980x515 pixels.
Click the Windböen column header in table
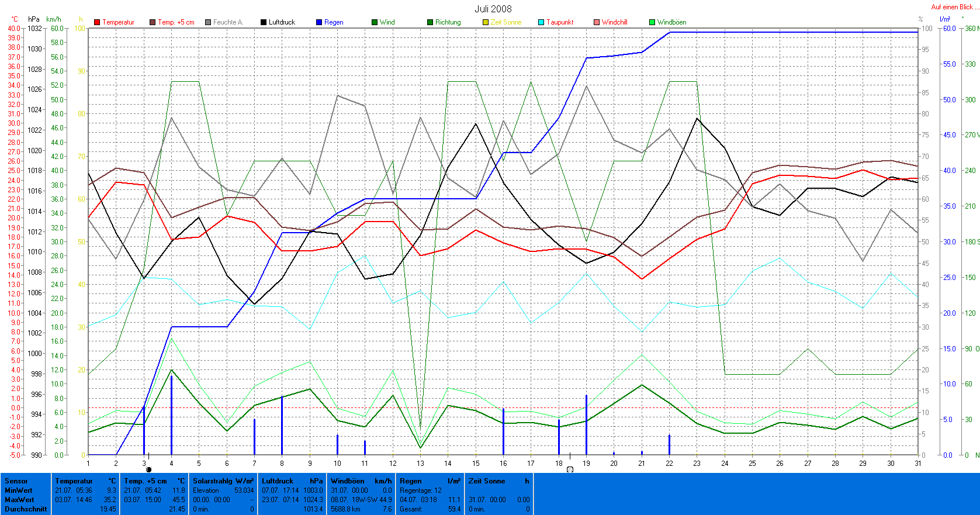pos(348,481)
